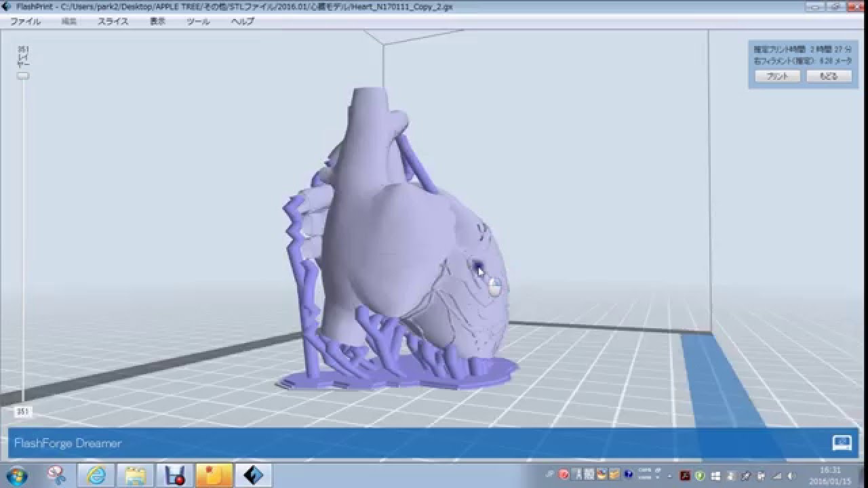Click the FlashPrint taskbar icon
This screenshot has height=488, width=868.
(x=254, y=474)
